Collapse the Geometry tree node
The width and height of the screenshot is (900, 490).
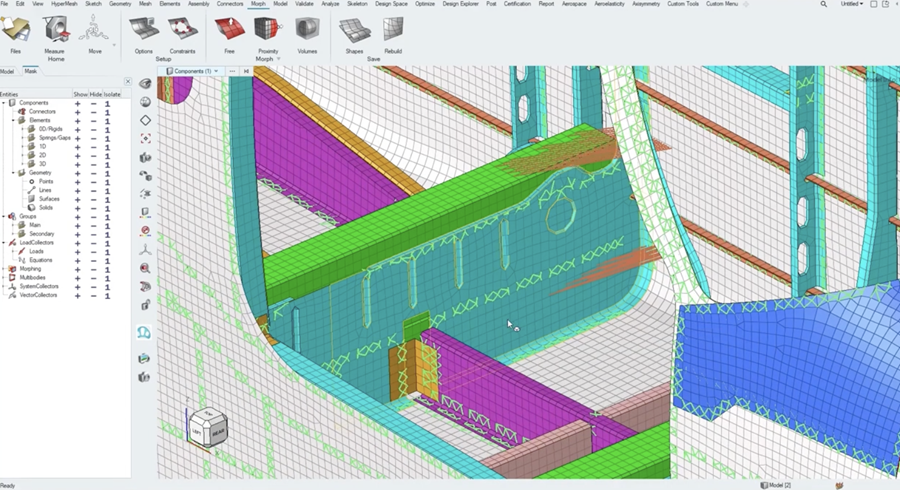[13, 173]
